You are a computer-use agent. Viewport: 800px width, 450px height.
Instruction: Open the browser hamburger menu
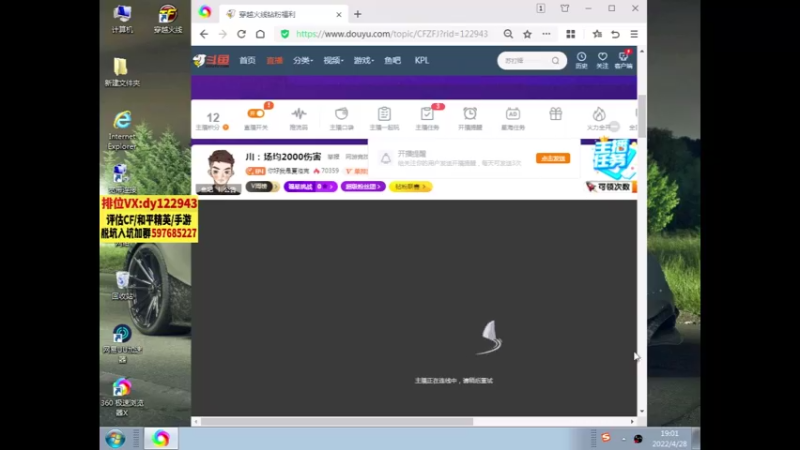(634, 34)
